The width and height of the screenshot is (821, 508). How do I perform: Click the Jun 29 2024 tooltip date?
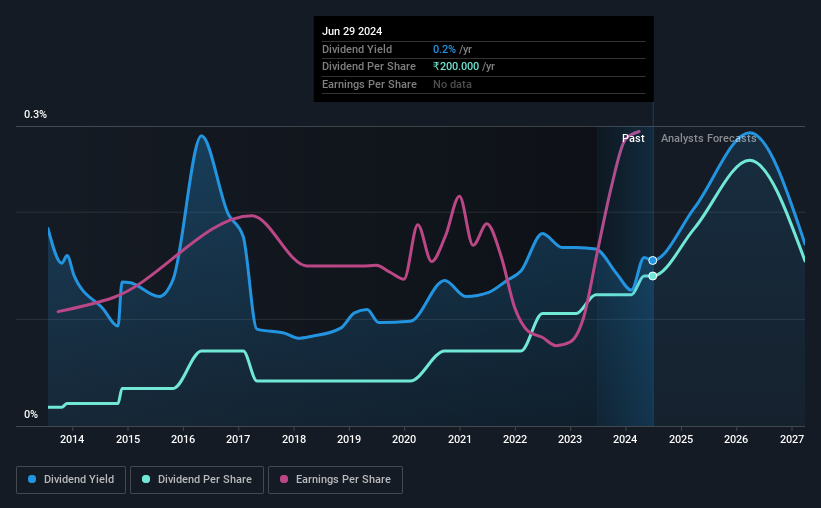(352, 31)
